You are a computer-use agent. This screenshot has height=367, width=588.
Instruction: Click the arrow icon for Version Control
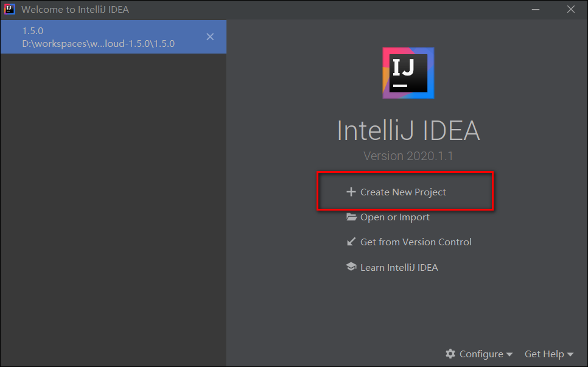[351, 242]
